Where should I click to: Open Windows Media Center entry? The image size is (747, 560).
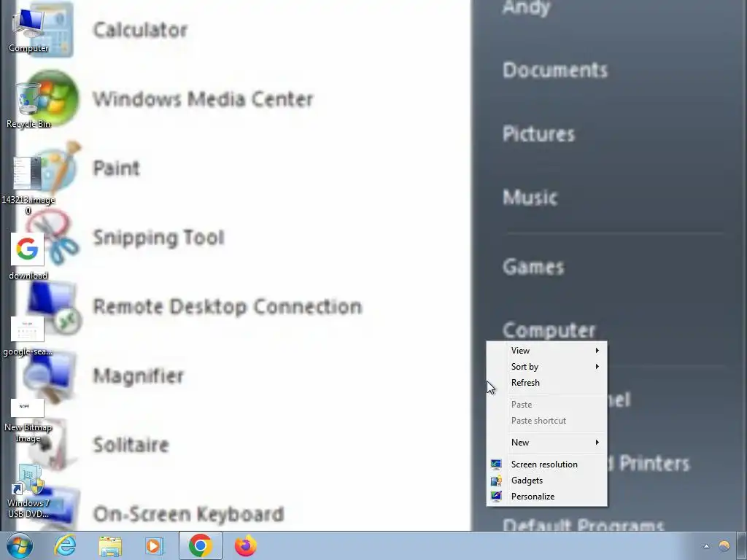tap(203, 99)
